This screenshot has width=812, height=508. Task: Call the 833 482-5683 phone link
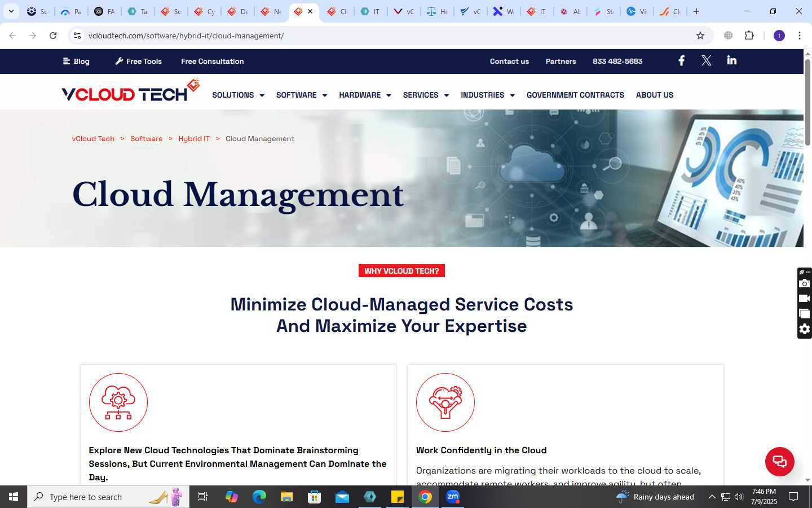617,61
